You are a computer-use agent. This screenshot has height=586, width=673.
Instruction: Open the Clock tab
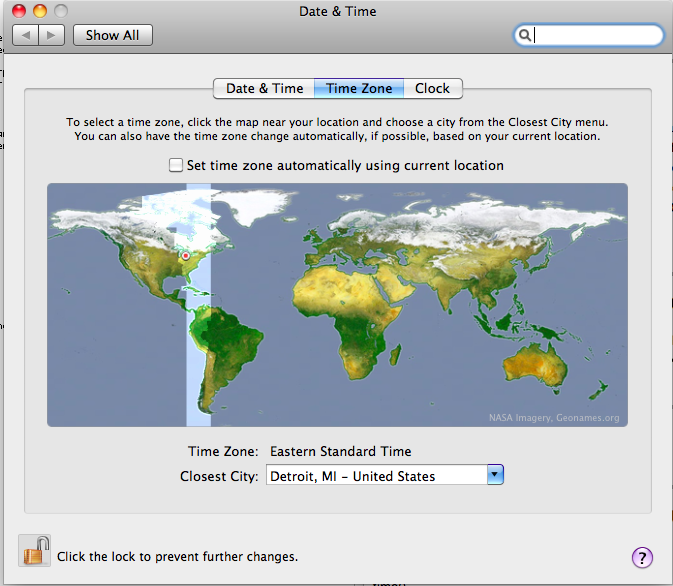[432, 88]
